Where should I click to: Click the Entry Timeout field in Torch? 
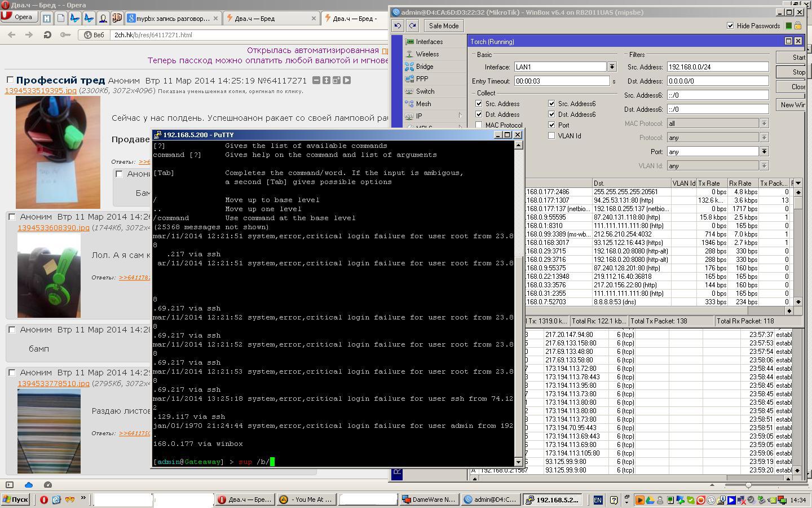[562, 81]
